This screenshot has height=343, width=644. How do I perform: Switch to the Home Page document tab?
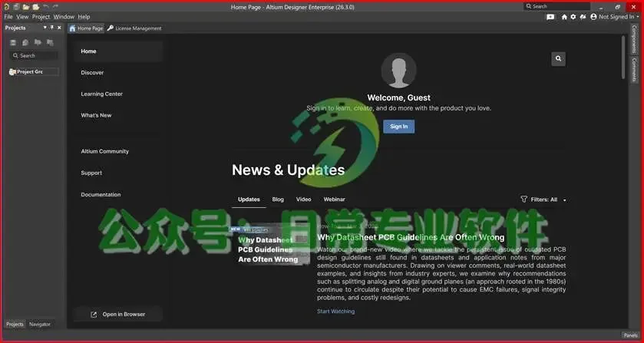pos(86,28)
